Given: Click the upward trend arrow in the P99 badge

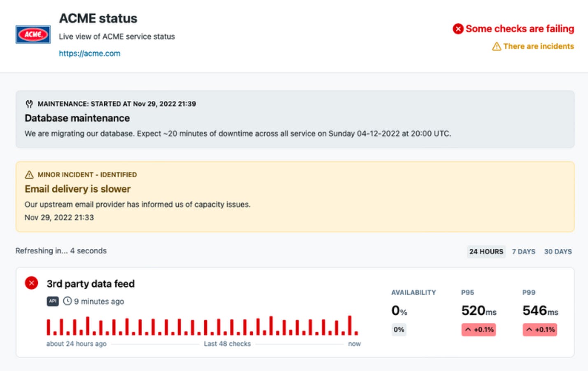Looking at the screenshot, I should click(529, 329).
